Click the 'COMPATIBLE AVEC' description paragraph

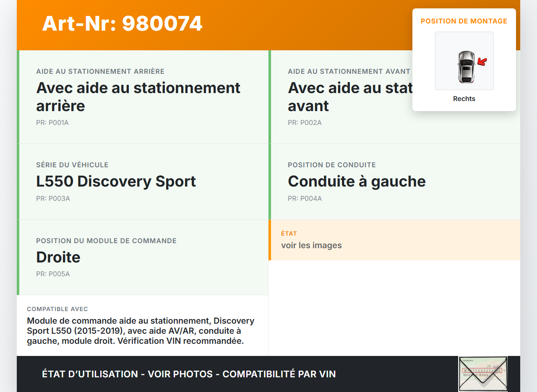[141, 331]
